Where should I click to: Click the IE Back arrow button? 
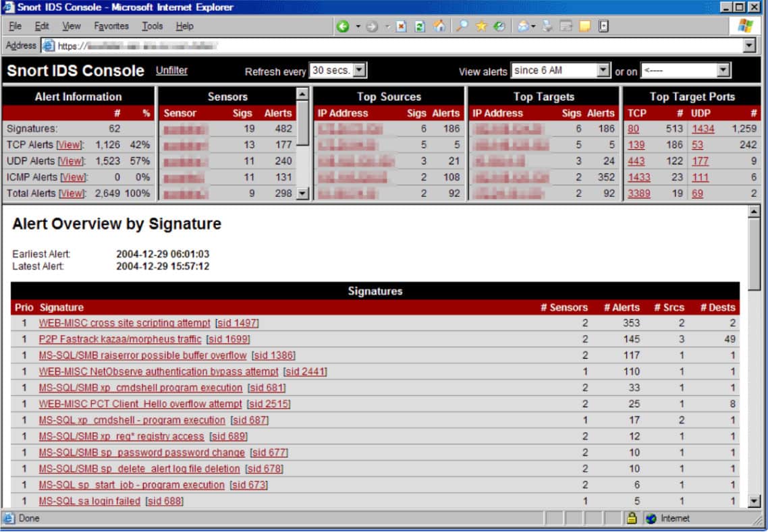click(x=343, y=26)
